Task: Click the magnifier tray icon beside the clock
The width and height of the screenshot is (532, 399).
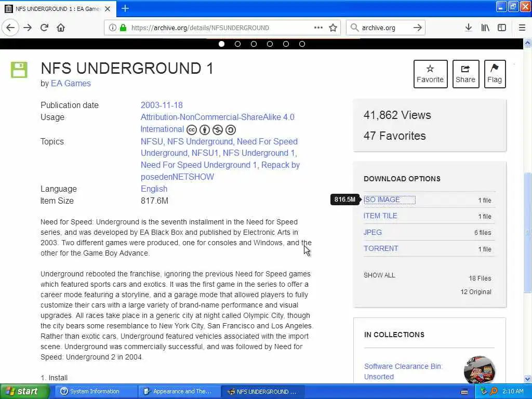Action: (x=494, y=392)
